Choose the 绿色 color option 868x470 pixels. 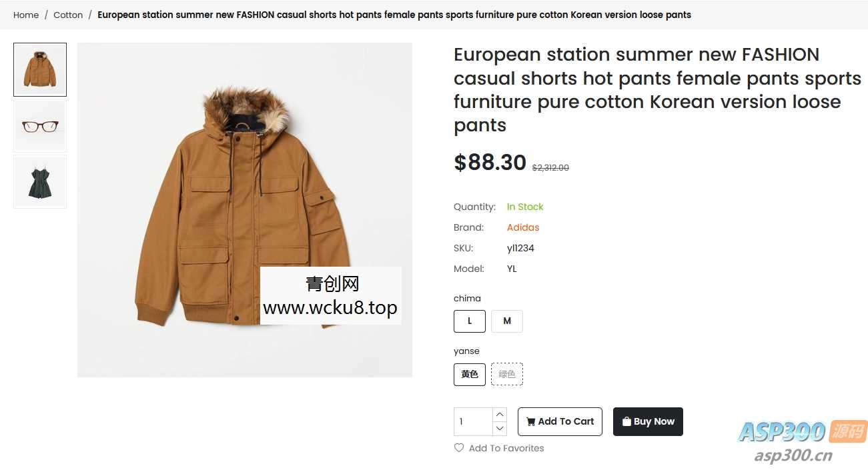coord(507,374)
